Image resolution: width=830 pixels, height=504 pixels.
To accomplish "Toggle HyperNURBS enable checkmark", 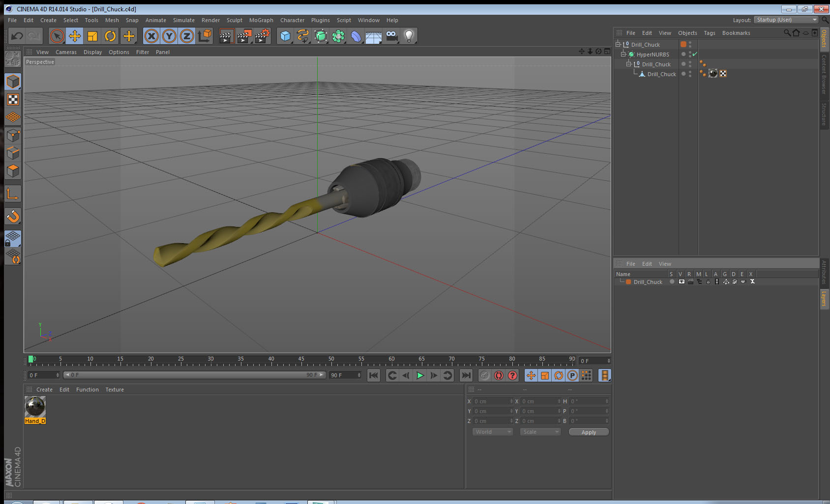I will point(695,54).
